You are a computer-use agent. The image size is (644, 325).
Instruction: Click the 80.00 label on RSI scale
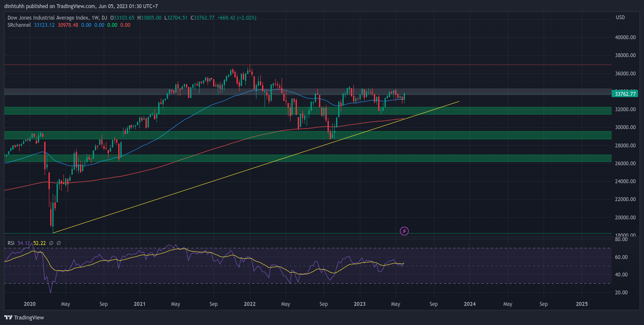tap(621, 239)
